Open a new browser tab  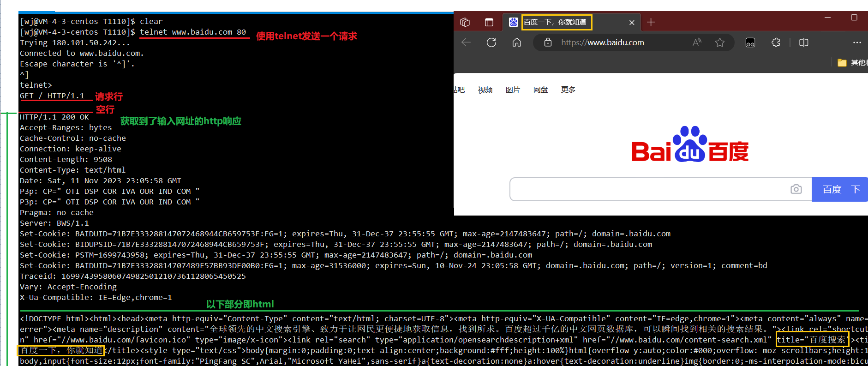(x=651, y=22)
